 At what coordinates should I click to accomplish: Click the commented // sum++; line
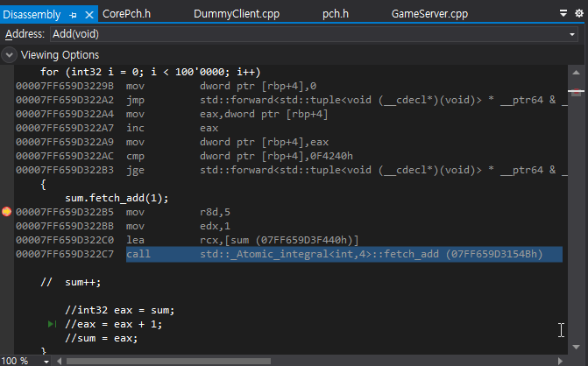pyautogui.click(x=71, y=283)
